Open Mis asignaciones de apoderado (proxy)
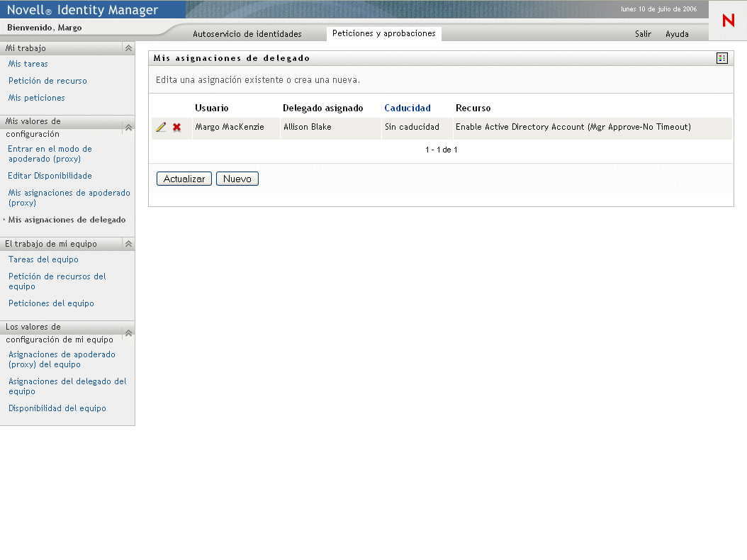 pos(69,198)
